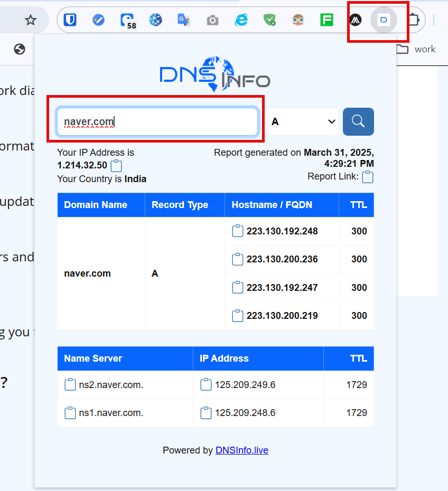Copy IP 223.130.192.247 to clipboard

coord(237,287)
